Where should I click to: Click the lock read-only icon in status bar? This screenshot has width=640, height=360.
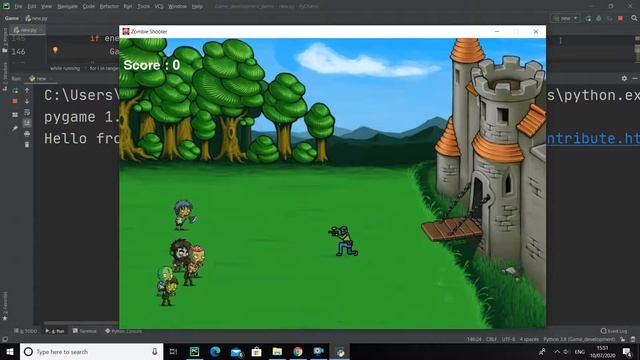pyautogui.click(x=623, y=340)
